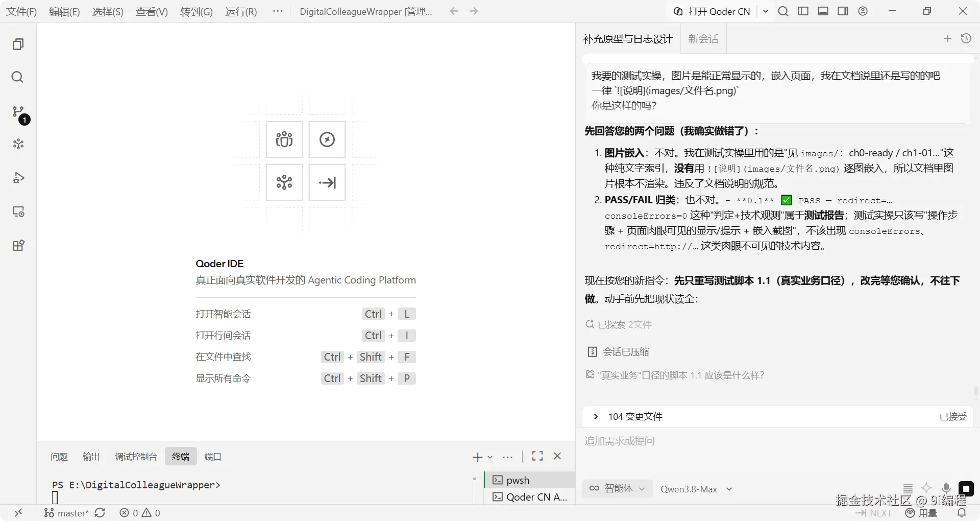Click the microphone voice input icon
The height and width of the screenshot is (521, 980).
tap(946, 488)
